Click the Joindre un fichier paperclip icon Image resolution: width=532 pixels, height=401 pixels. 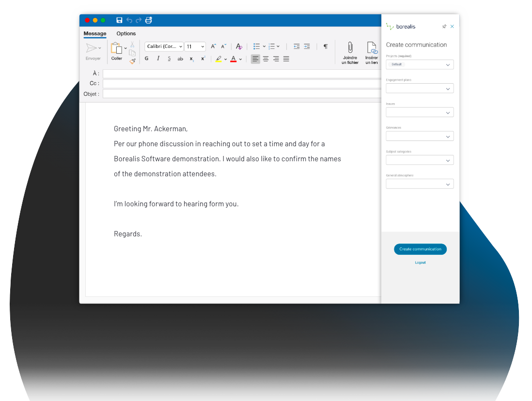(x=350, y=47)
